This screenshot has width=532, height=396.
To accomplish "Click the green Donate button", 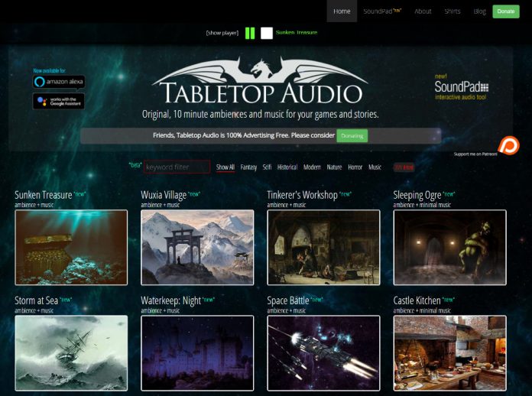I will click(506, 11).
